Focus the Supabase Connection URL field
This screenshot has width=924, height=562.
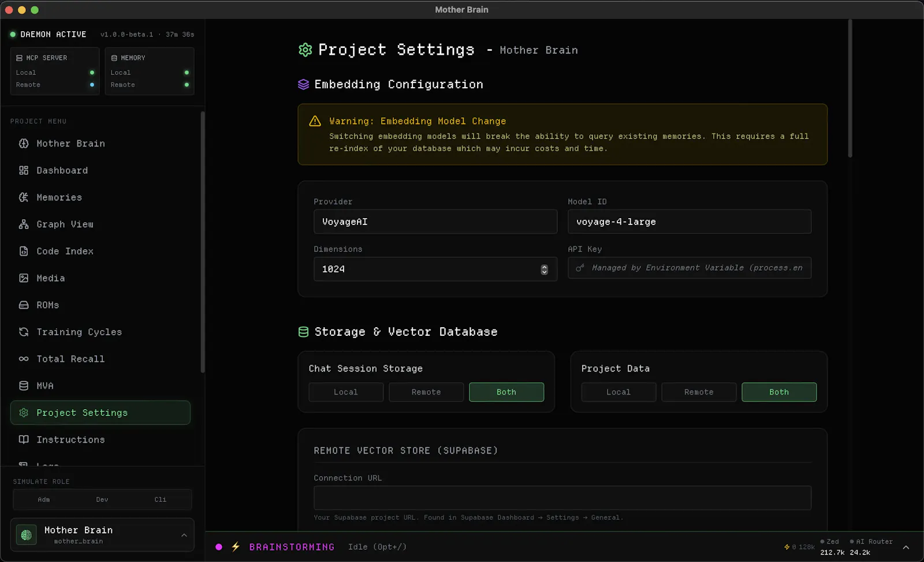coord(562,497)
